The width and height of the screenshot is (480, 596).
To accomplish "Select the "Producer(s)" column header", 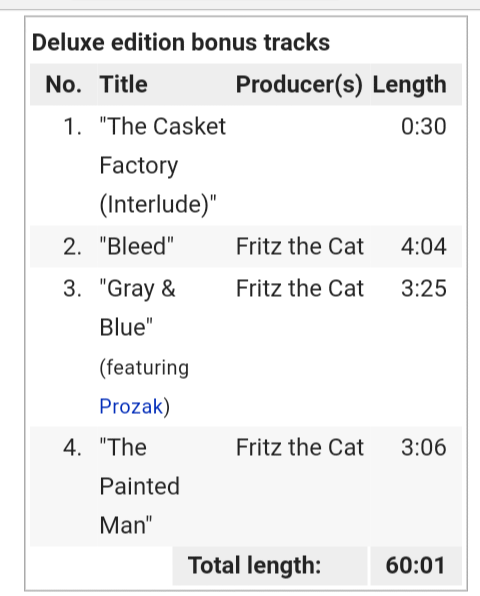I will tap(299, 84).
